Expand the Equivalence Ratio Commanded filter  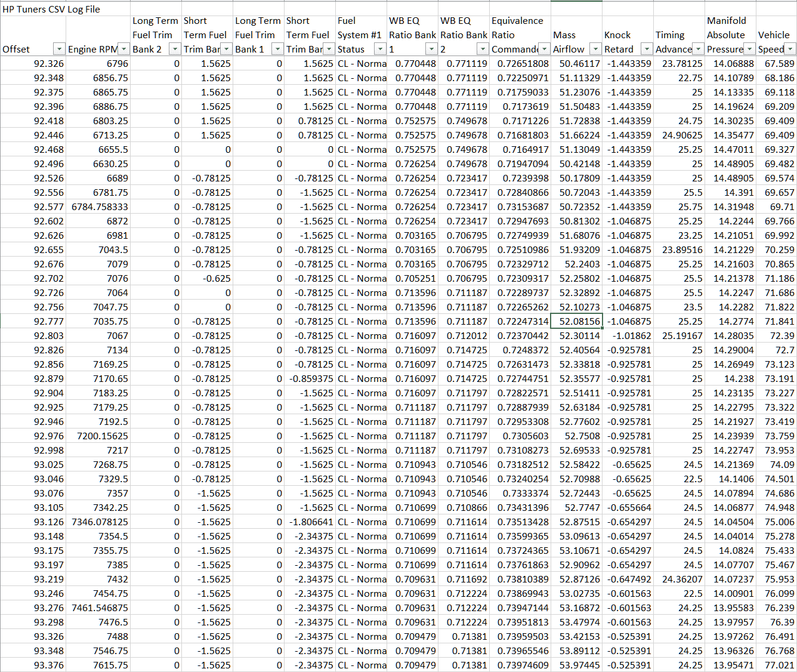[544, 49]
